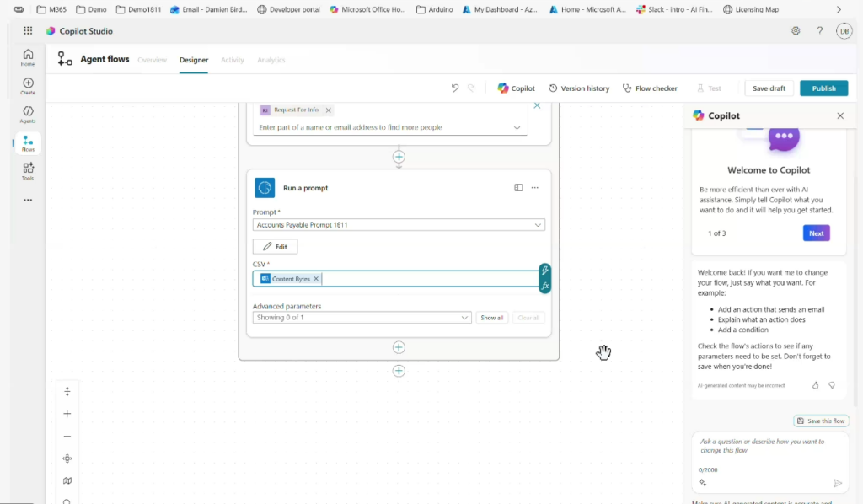The width and height of the screenshot is (863, 504).
Task: Open the fx expression editor icon
Action: tap(545, 286)
